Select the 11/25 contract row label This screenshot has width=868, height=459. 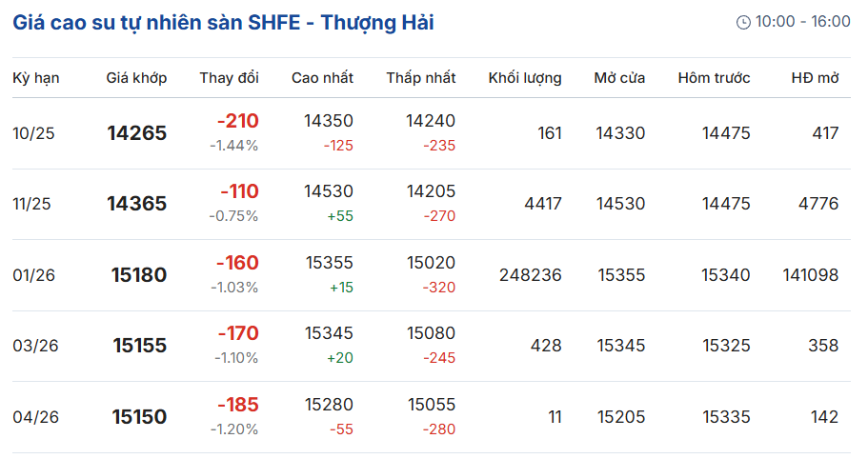[33, 204]
